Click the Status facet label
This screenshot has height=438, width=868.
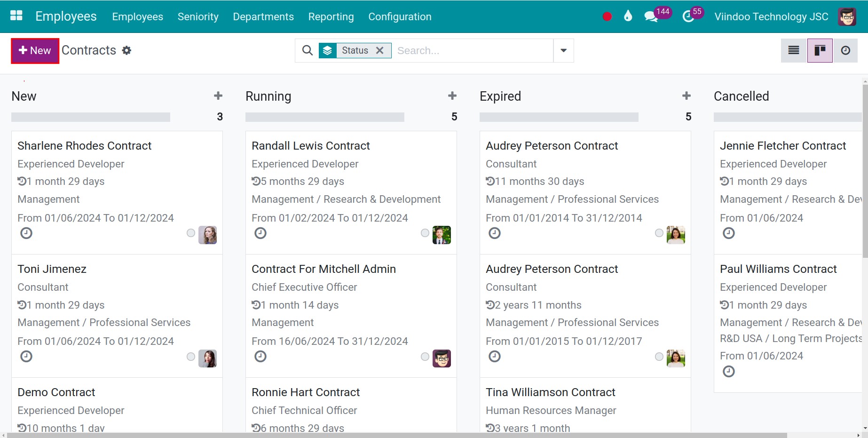(355, 50)
